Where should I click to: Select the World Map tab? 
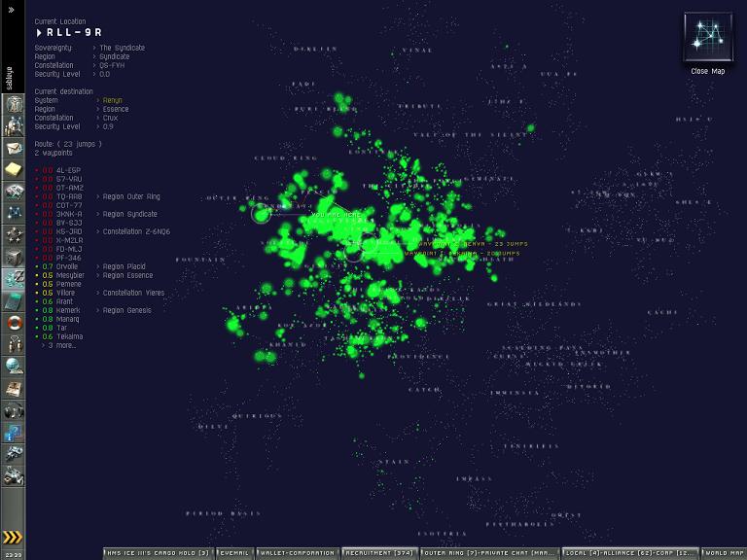724,553
